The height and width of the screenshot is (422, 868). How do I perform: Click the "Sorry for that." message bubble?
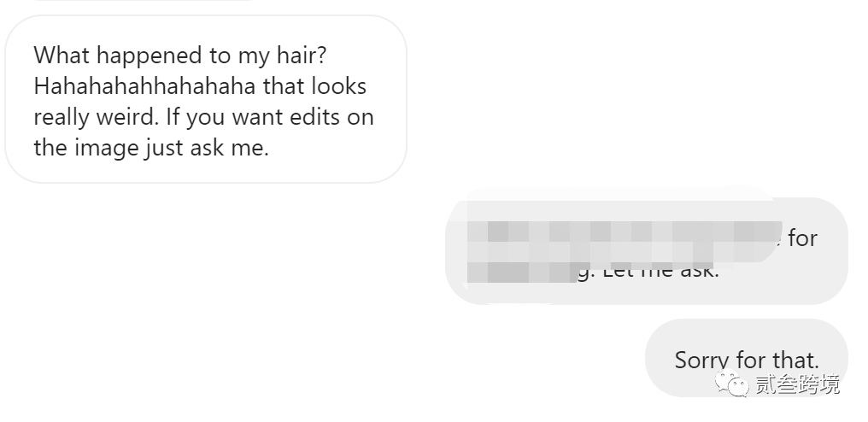coord(746,358)
